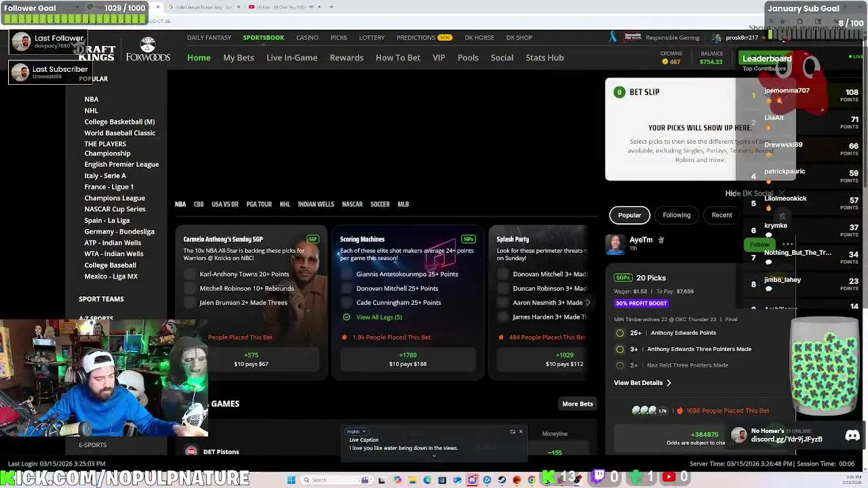Place +575 $10 pays $67 bet
Screen dimensions: 868x488
pos(252,359)
